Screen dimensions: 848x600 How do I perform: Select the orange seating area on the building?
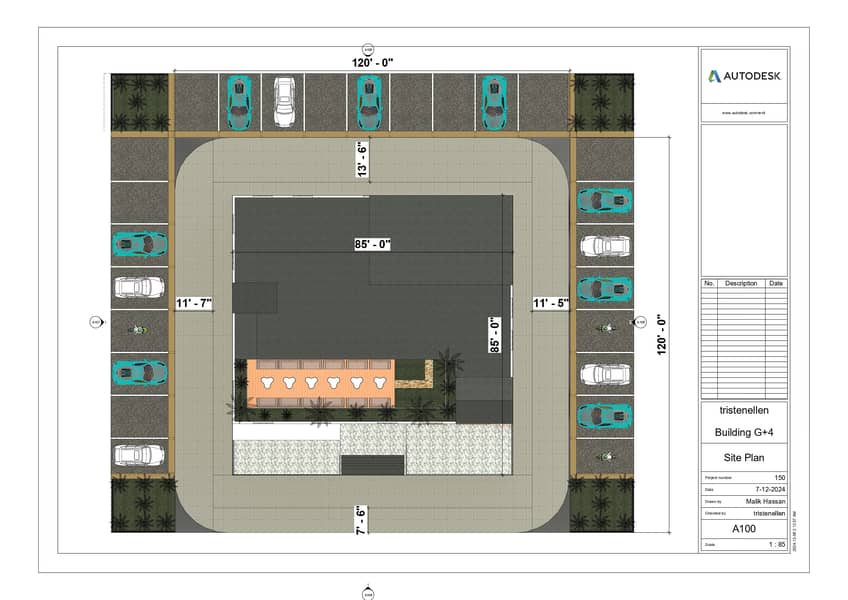pyautogui.click(x=321, y=383)
